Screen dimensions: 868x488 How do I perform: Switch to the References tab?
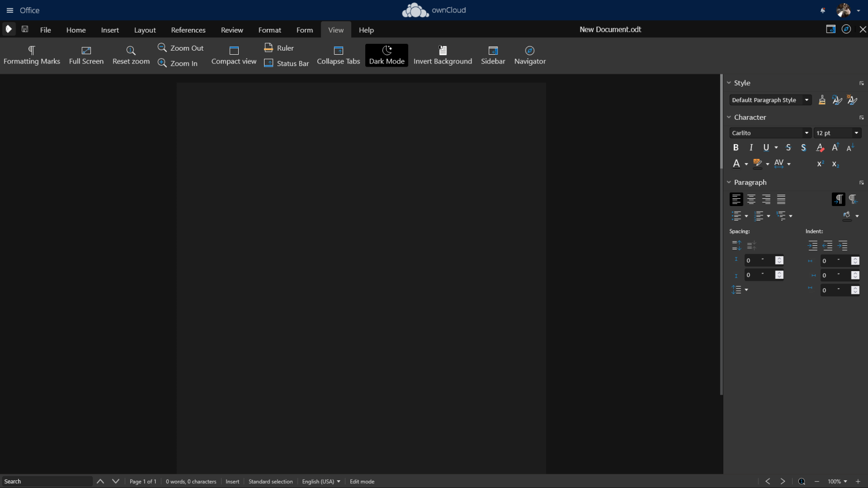(188, 30)
